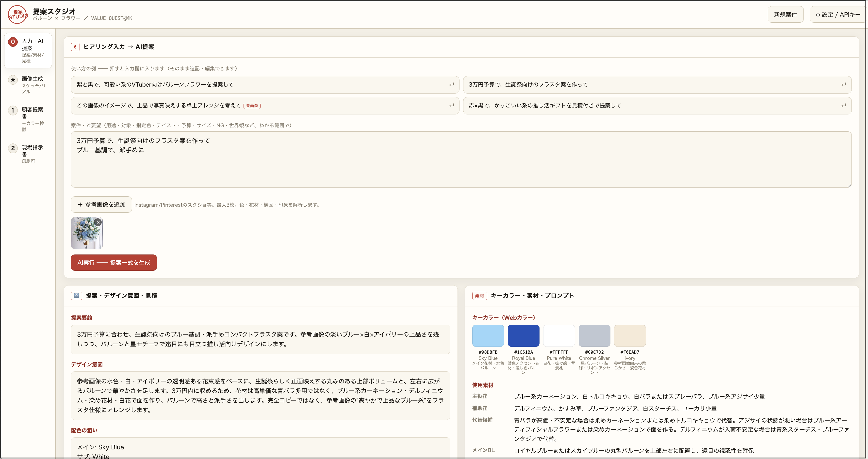Click the 提案要約 summary paragraph box

click(x=261, y=339)
